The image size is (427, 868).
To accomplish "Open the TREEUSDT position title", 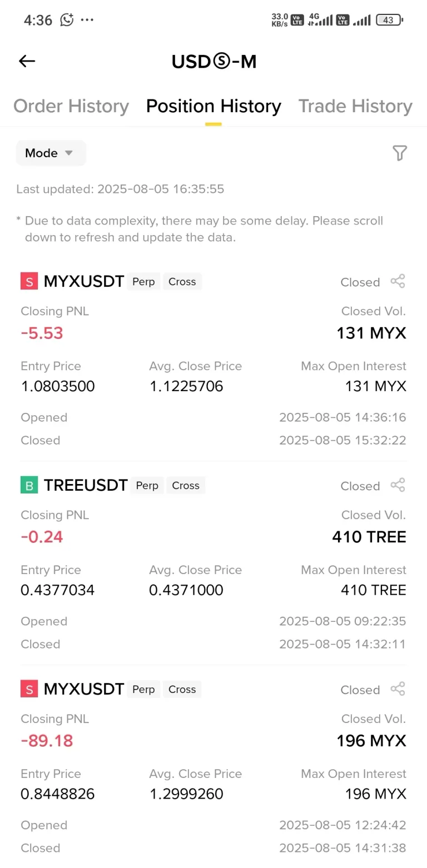I will 86,485.
